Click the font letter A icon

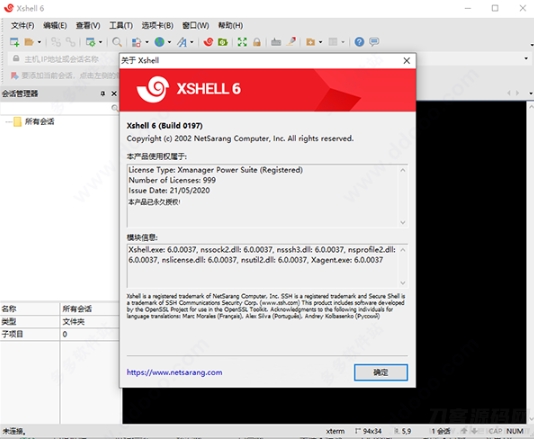(182, 42)
